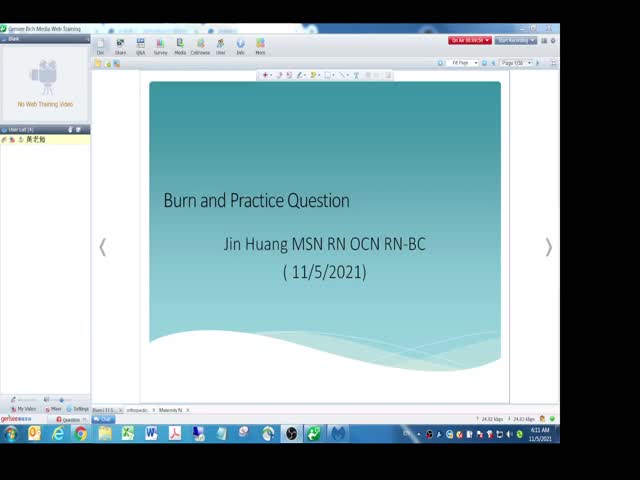Show the Info panel
This screenshot has width=640, height=480.
(240, 46)
